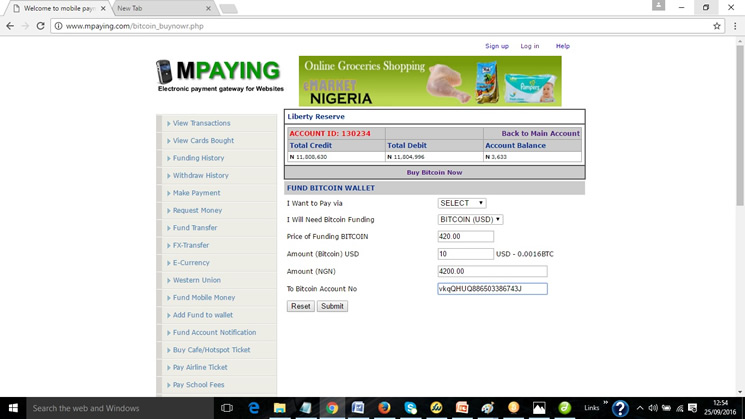This screenshot has height=419, width=745.
Task: Click the Amount (NGN) field
Action: (492, 271)
